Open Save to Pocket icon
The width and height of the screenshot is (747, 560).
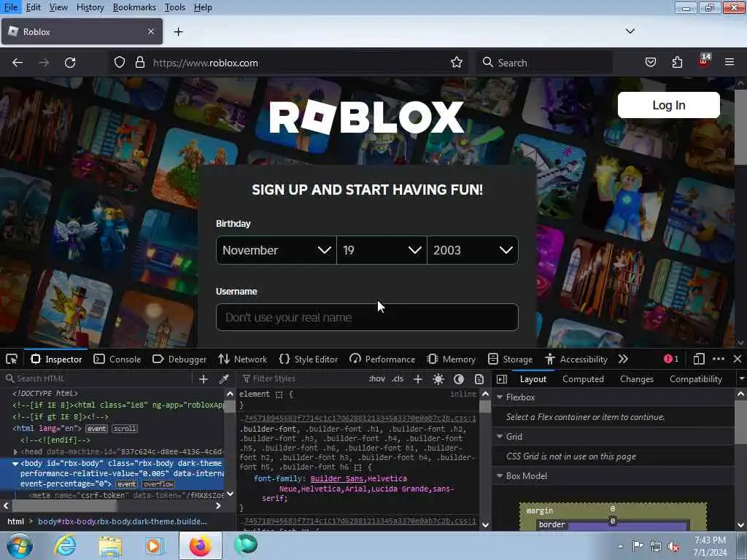click(651, 63)
